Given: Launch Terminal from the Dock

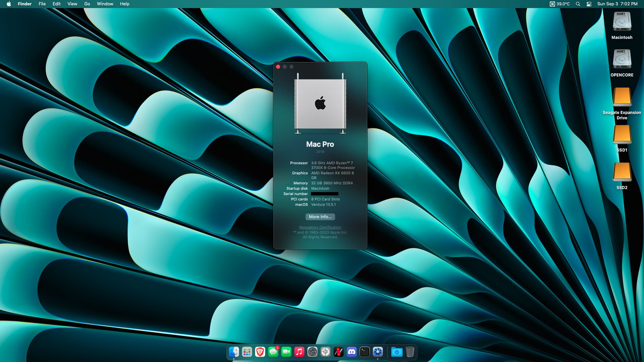Looking at the screenshot, I should coord(365,352).
